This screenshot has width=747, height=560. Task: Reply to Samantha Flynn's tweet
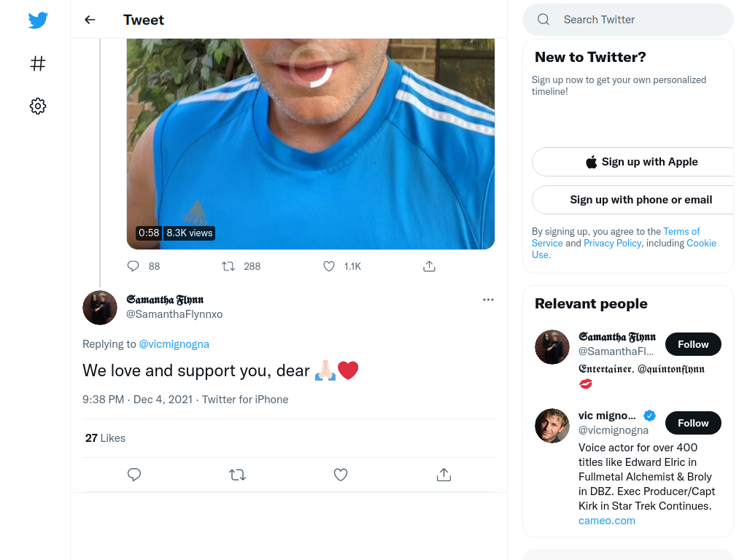[x=134, y=474]
